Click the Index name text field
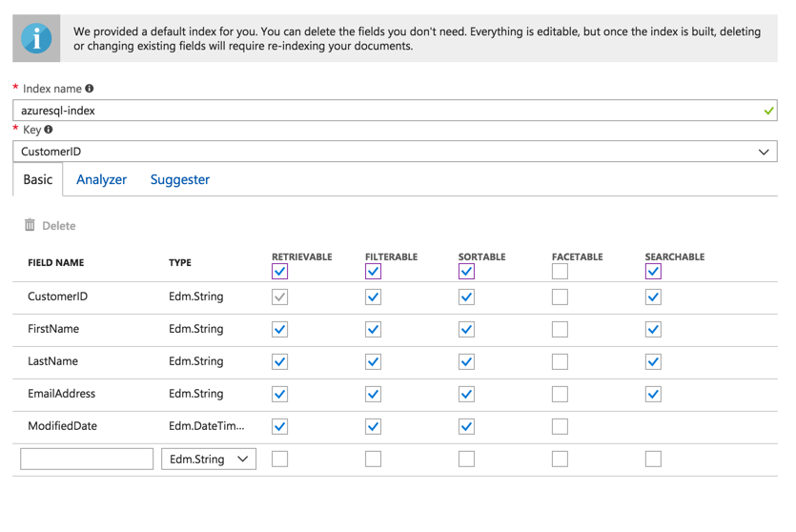 [x=395, y=111]
